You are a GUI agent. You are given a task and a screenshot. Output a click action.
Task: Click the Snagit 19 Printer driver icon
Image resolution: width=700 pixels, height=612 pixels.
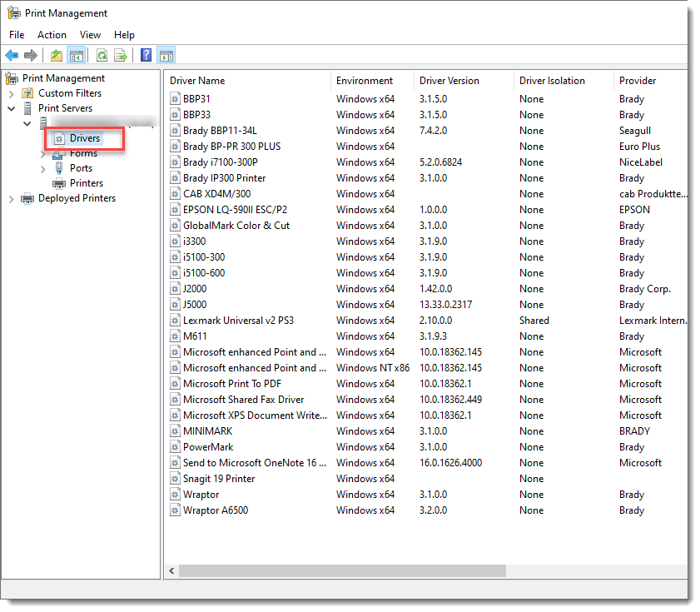[175, 479]
